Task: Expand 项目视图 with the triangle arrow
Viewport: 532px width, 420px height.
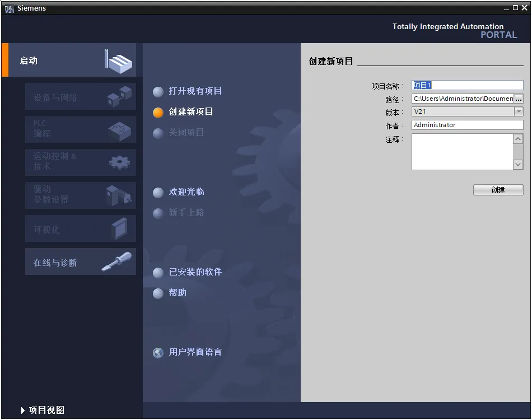Action: pyautogui.click(x=23, y=410)
